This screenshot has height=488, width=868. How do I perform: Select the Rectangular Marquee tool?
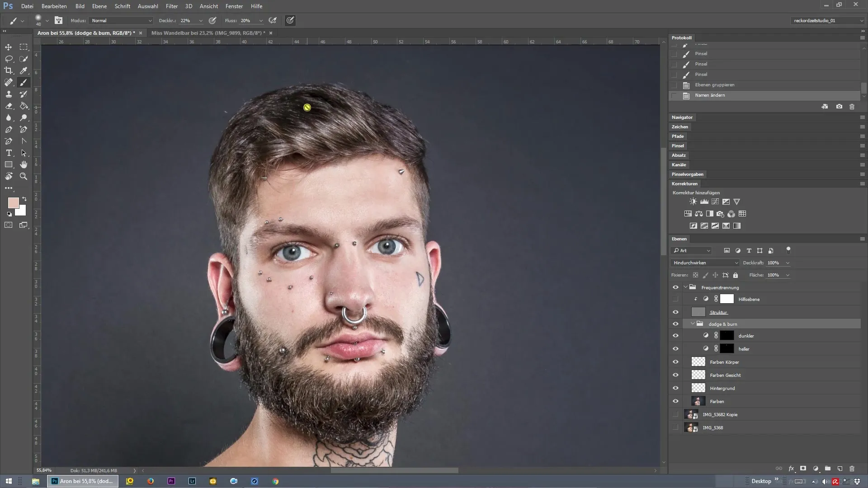(24, 47)
